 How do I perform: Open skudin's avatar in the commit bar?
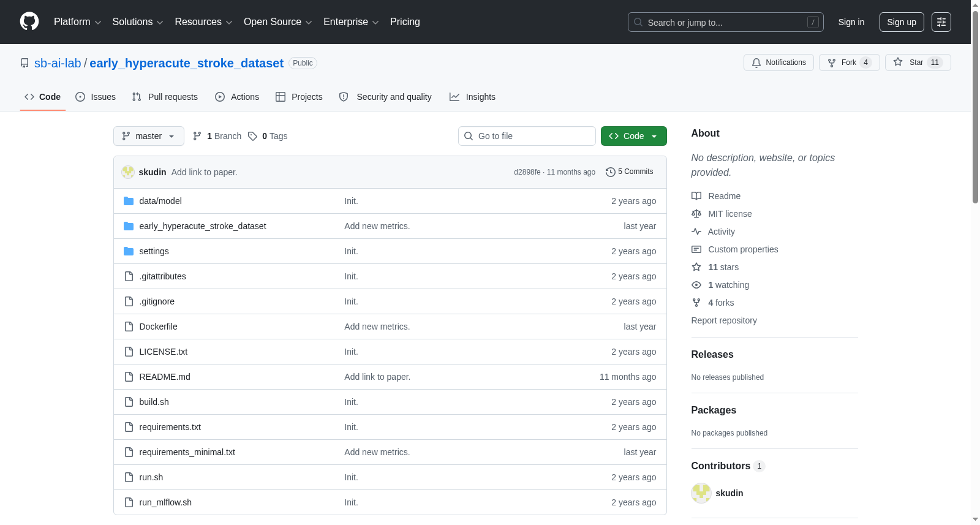tap(128, 172)
